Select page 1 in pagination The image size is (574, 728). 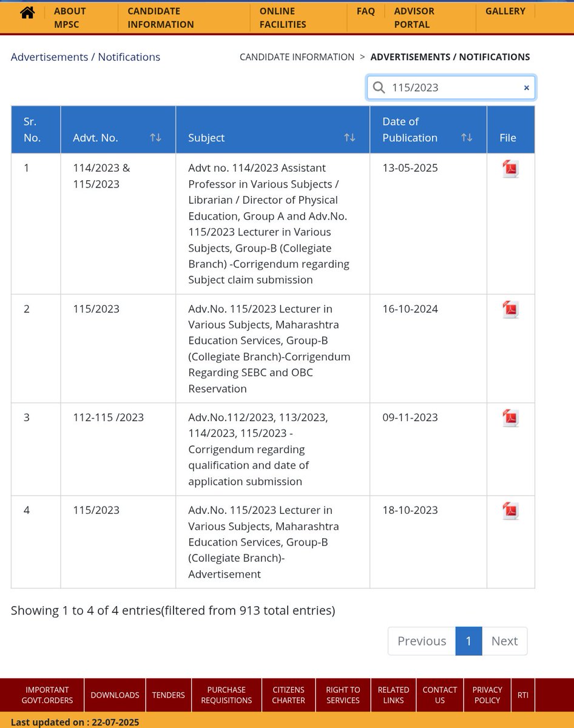click(x=469, y=641)
